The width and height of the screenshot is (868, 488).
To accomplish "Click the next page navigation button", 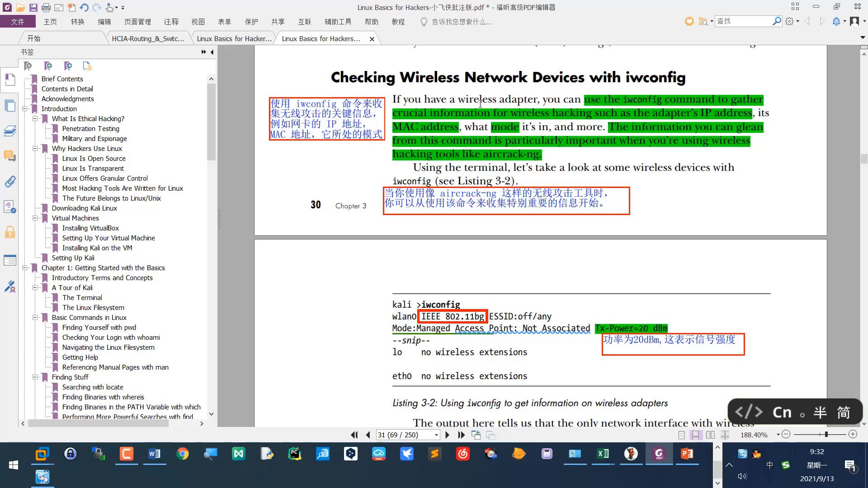I will click(x=448, y=435).
